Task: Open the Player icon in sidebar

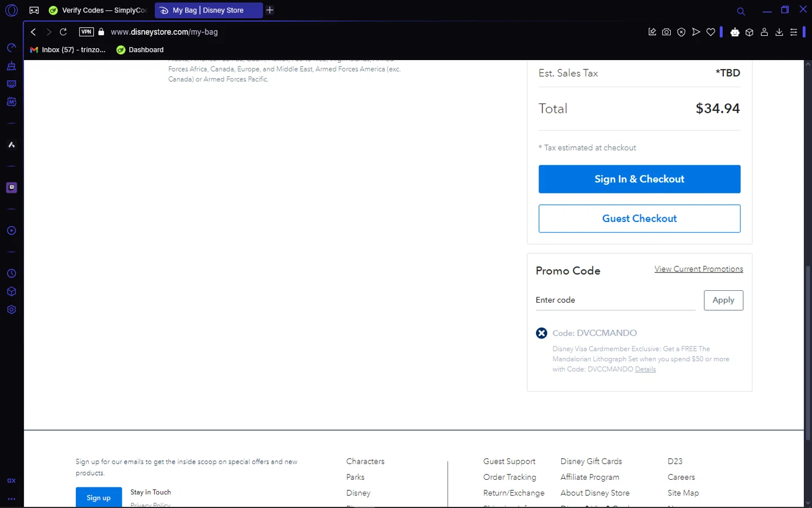Action: 11,231
